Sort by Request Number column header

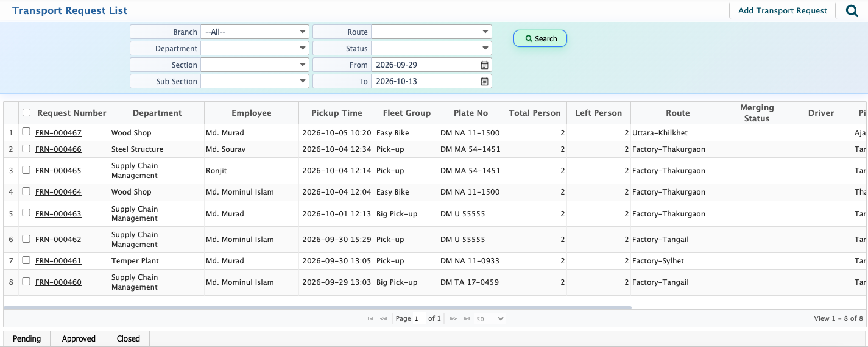(72, 113)
